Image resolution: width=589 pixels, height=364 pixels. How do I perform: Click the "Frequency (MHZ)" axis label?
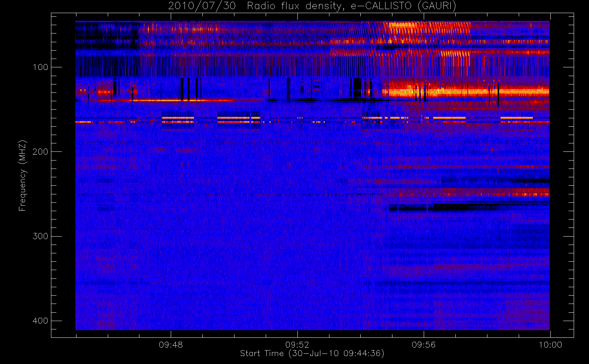23,175
